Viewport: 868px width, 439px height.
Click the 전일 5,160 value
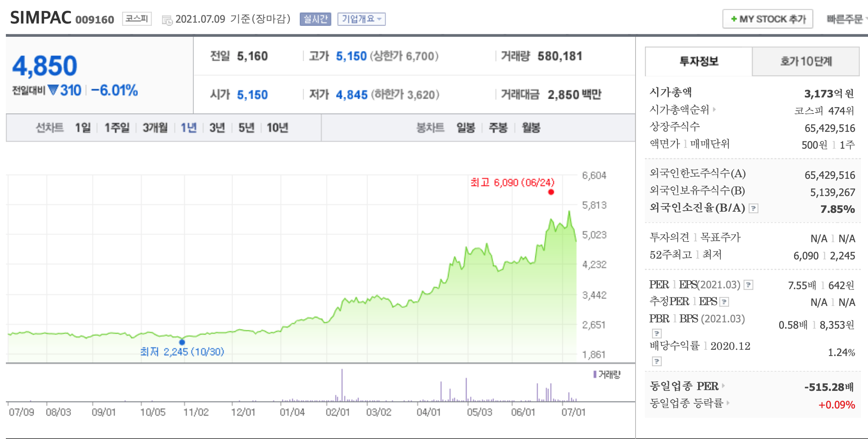point(252,56)
